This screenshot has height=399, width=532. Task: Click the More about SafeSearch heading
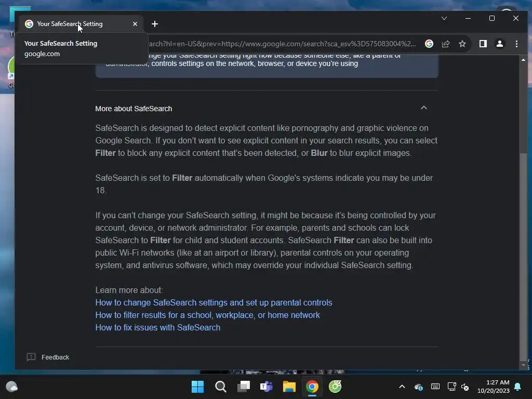click(x=134, y=109)
